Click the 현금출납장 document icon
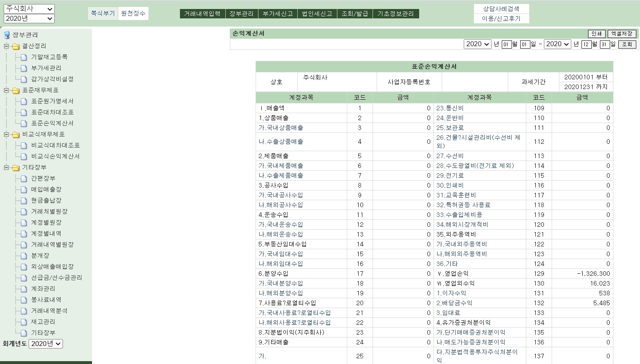Screen dimensions: 640x364 pyautogui.click(x=24, y=201)
